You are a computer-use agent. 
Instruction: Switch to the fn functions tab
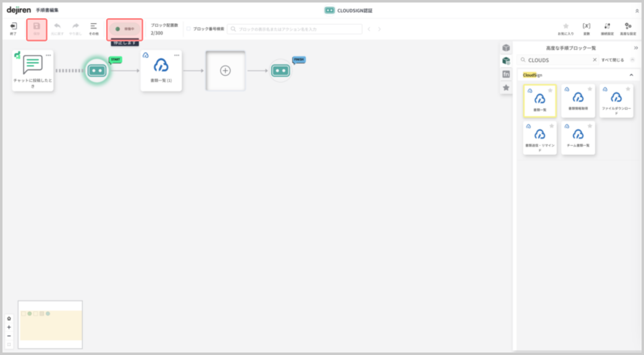tap(506, 74)
